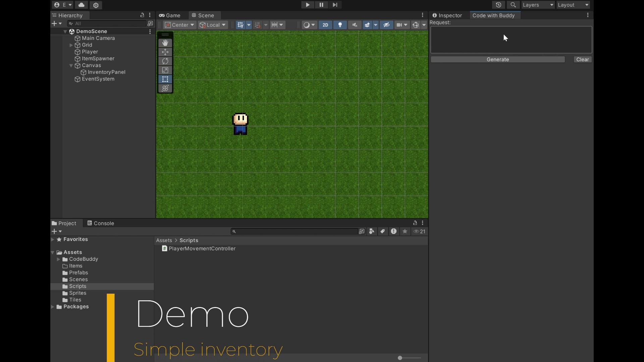The image size is (644, 362).
Task: Select the Move tool
Action: 165,52
